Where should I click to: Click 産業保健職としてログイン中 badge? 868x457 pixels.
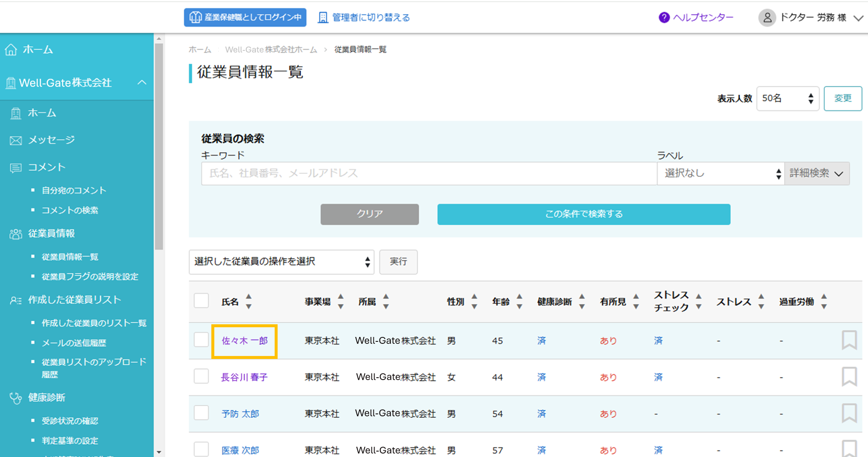245,17
